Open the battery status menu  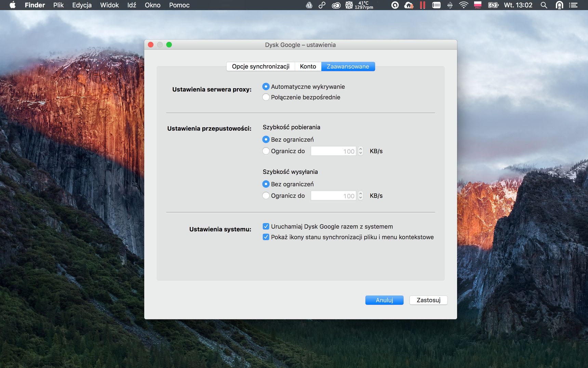[x=493, y=5]
